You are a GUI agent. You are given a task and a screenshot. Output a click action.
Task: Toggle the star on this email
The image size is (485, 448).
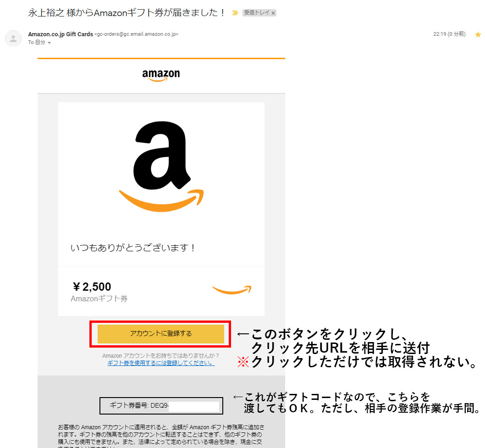tap(478, 34)
